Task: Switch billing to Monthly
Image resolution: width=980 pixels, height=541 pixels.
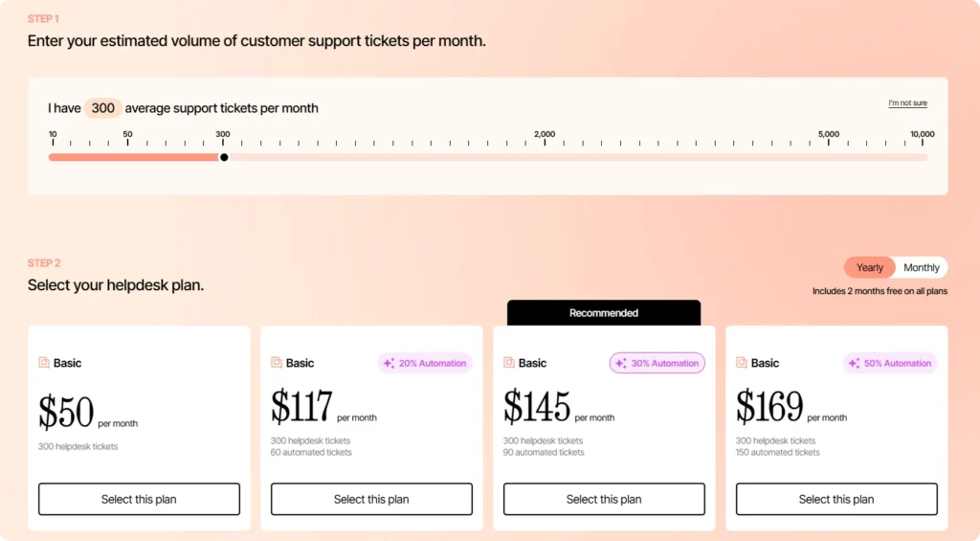Action: pos(922,268)
